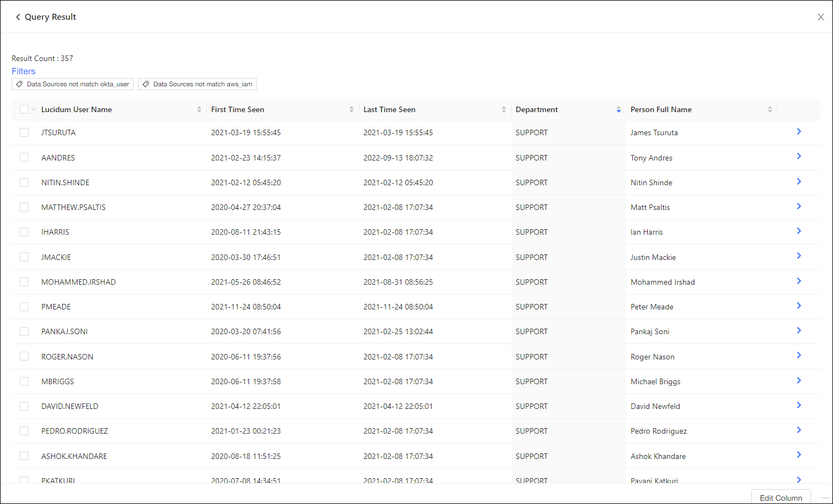Open details arrow for Michael Briggs
Screen dimensions: 833x504
point(799,380)
